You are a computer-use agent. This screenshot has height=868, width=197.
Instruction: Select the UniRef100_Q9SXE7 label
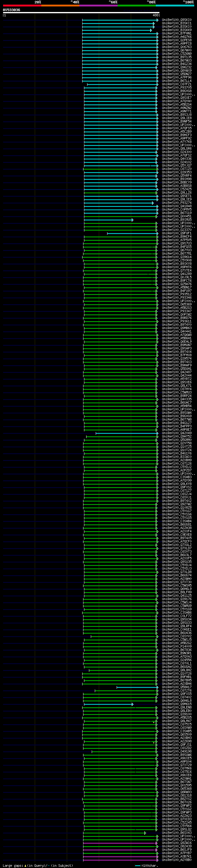177,98
